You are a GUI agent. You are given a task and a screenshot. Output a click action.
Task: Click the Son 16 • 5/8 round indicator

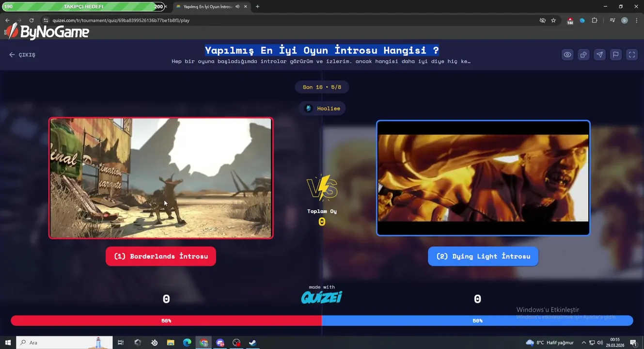point(322,87)
